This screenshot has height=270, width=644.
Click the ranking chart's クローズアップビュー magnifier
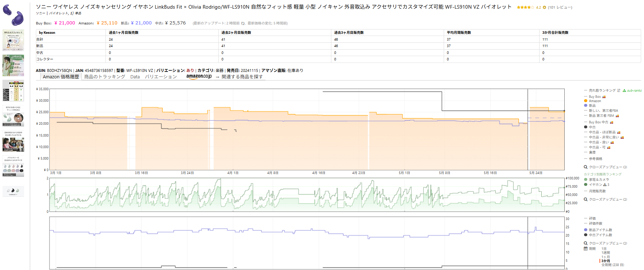pyautogui.click(x=585, y=200)
